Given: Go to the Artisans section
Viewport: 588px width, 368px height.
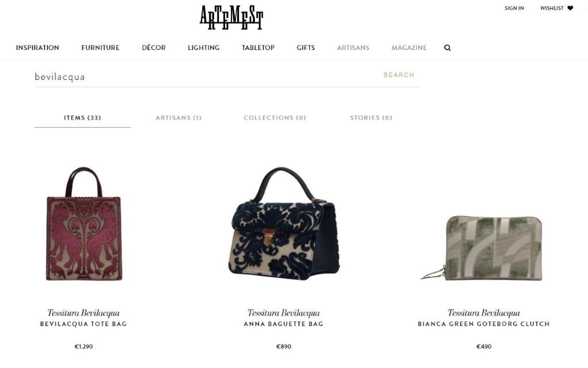Looking at the screenshot, I should (x=353, y=48).
